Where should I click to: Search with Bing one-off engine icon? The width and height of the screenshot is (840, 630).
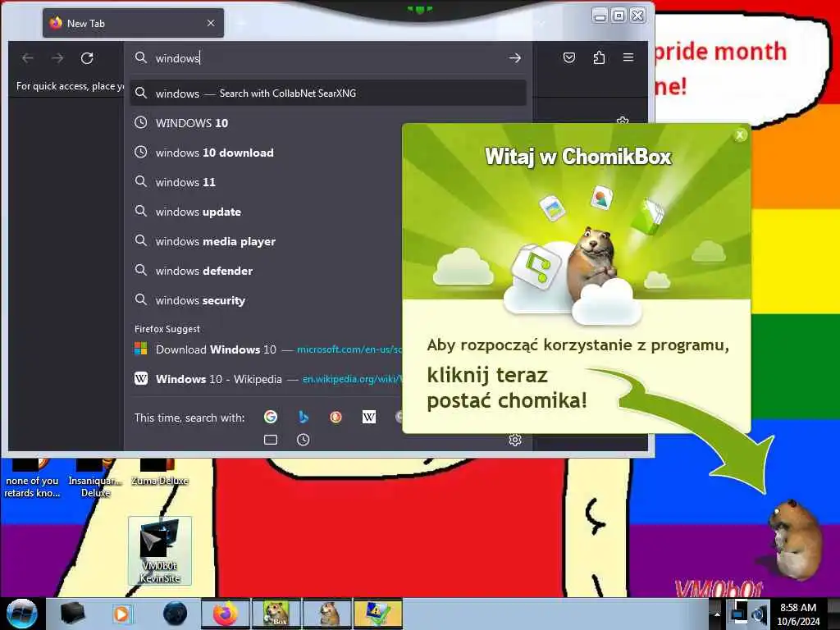[x=304, y=417]
